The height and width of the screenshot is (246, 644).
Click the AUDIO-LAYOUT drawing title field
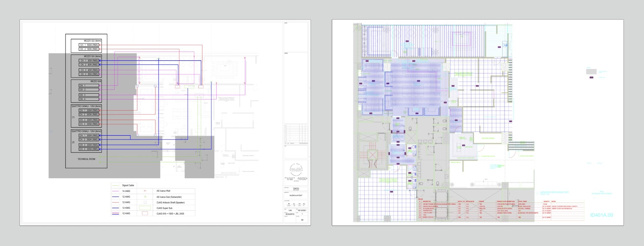click(296, 195)
